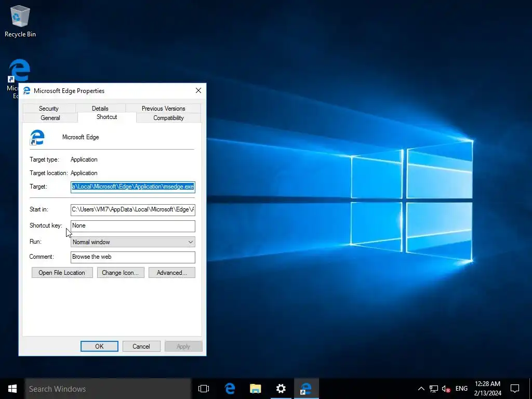Open Task View on the taskbar
The image size is (532, 399).
[x=204, y=389]
